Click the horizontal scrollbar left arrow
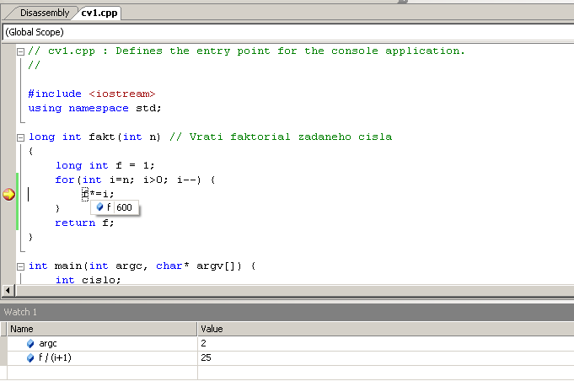Image resolution: width=574 pixels, height=392 pixels. [x=8, y=291]
